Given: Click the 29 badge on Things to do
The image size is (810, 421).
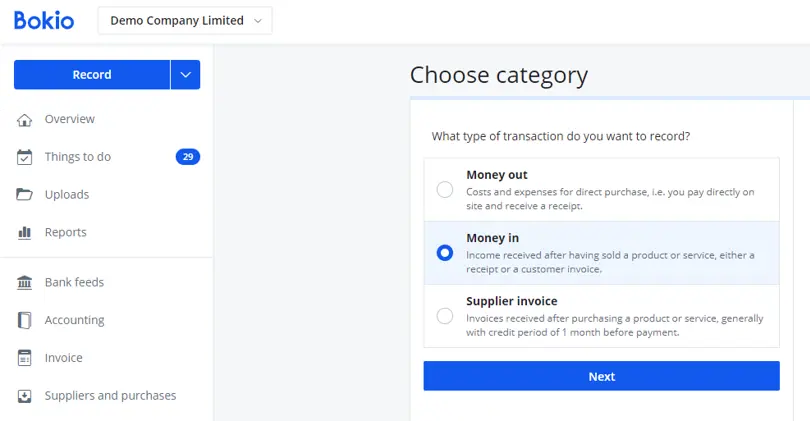Looking at the screenshot, I should 188,157.
